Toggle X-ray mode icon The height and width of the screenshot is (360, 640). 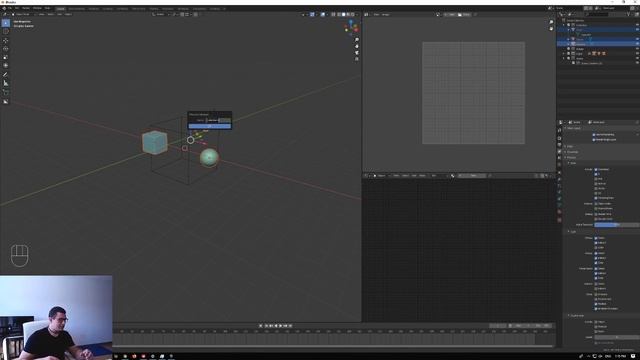pyautogui.click(x=333, y=14)
